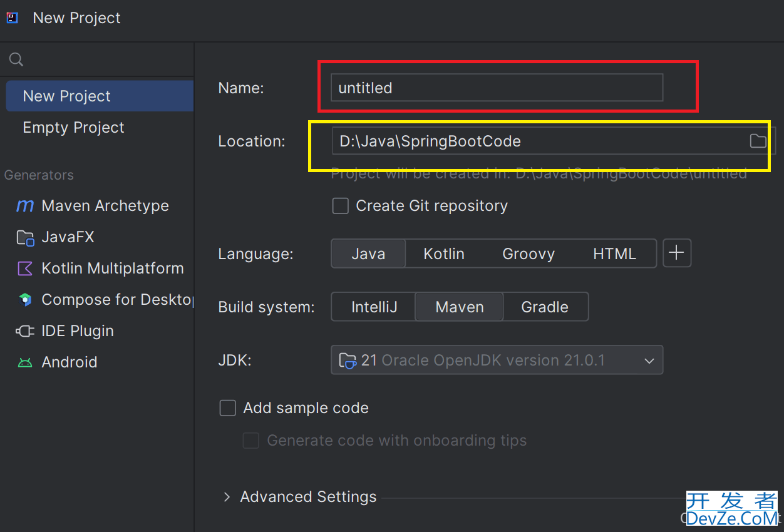Click the Language: field label

pos(255,254)
